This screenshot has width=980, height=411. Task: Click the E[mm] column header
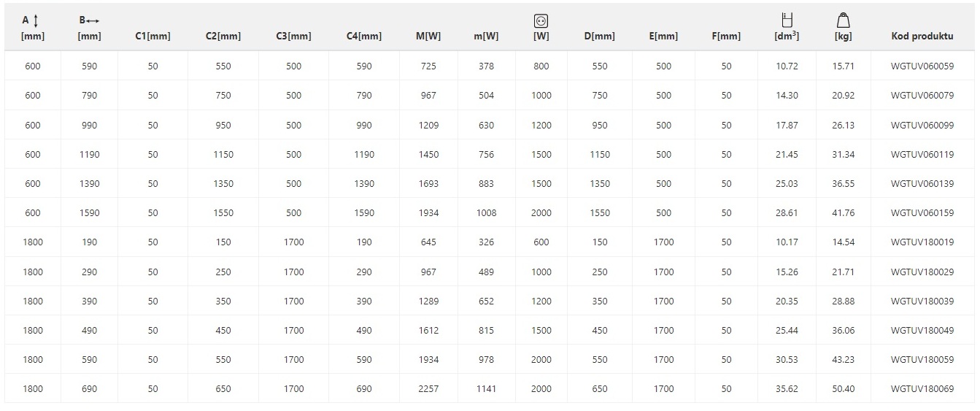663,36
